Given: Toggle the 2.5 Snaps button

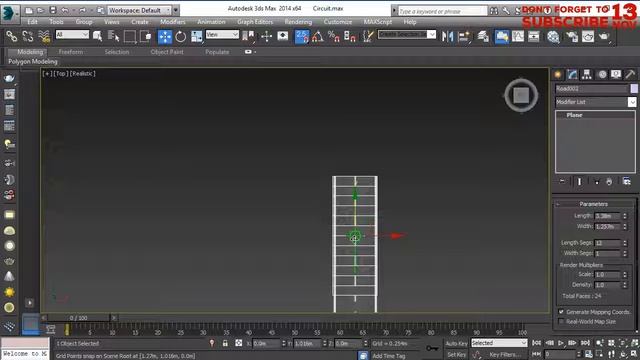Looking at the screenshot, I should [x=302, y=37].
